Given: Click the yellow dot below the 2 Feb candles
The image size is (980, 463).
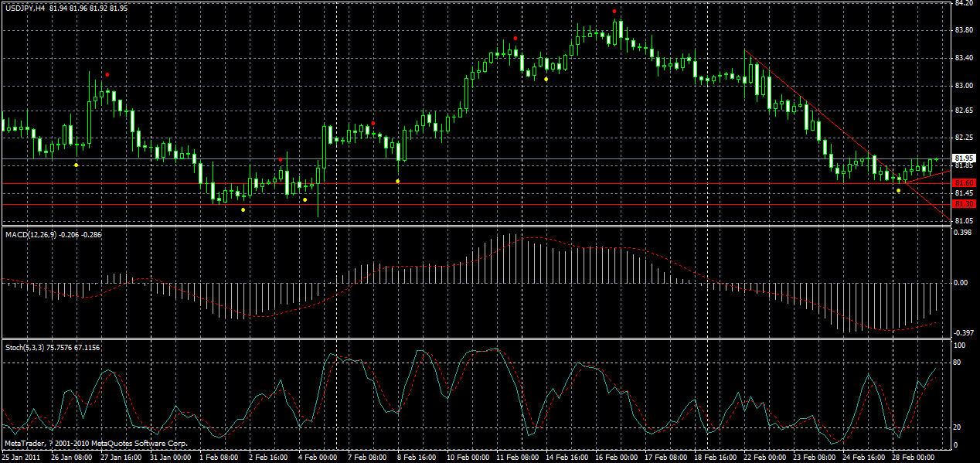Looking at the screenshot, I should tap(242, 209).
